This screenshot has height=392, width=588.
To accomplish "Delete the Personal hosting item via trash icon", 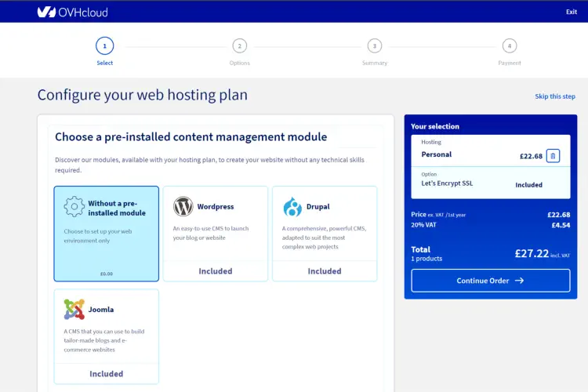I will (553, 156).
